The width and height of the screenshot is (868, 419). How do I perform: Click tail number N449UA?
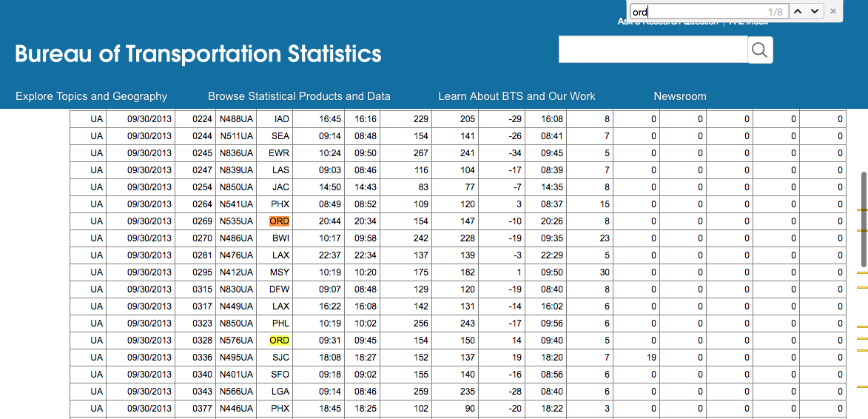[x=236, y=306]
